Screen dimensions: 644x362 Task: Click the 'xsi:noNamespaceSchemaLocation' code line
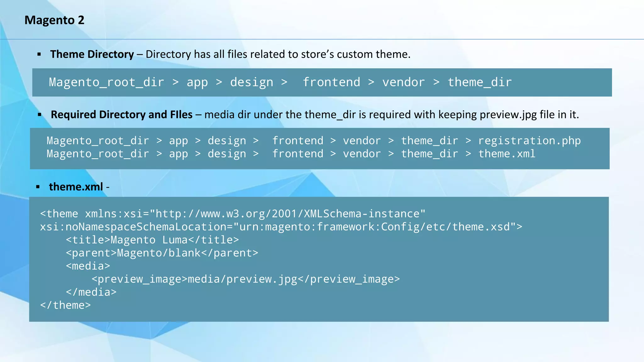click(x=281, y=227)
